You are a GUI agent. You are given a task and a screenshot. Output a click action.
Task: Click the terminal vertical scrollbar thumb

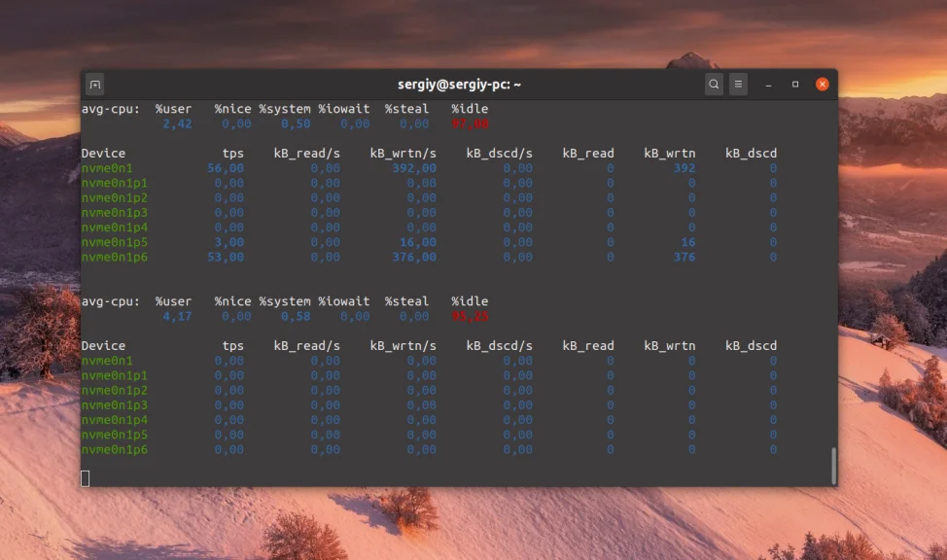[834, 466]
